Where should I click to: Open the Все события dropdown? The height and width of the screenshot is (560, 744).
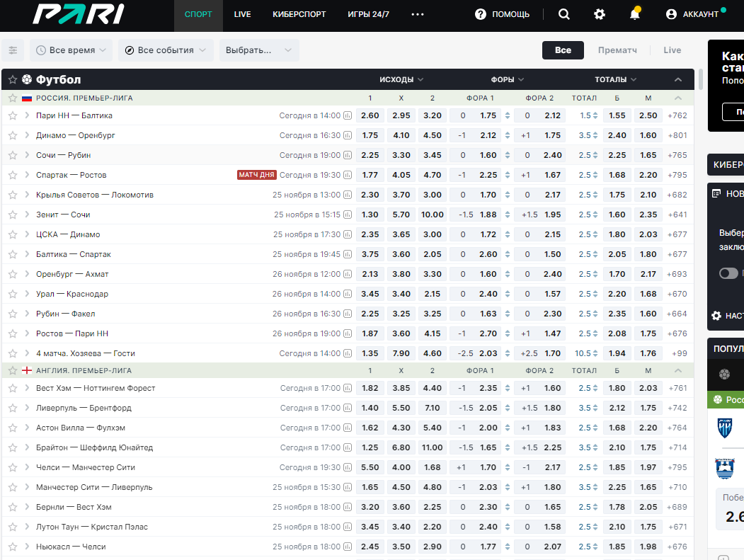point(166,50)
